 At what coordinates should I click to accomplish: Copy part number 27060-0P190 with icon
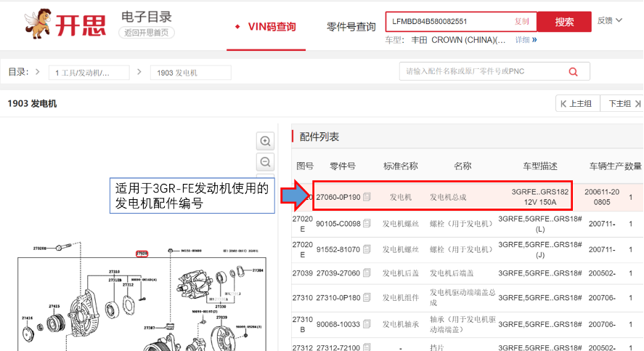tap(367, 197)
